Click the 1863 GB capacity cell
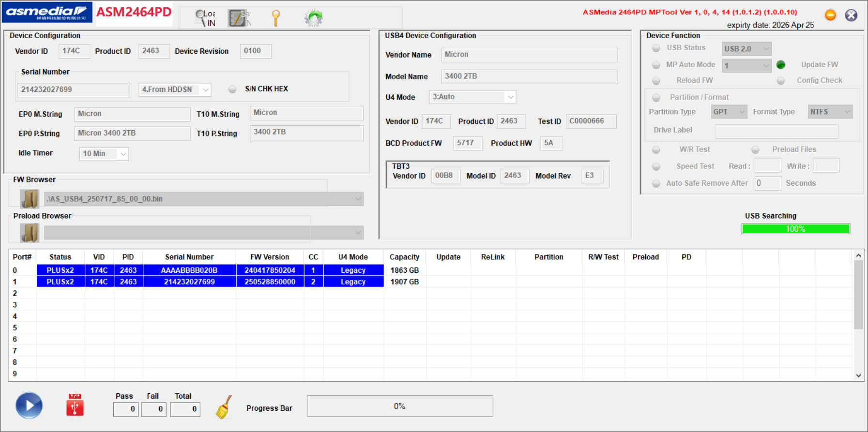 (404, 270)
